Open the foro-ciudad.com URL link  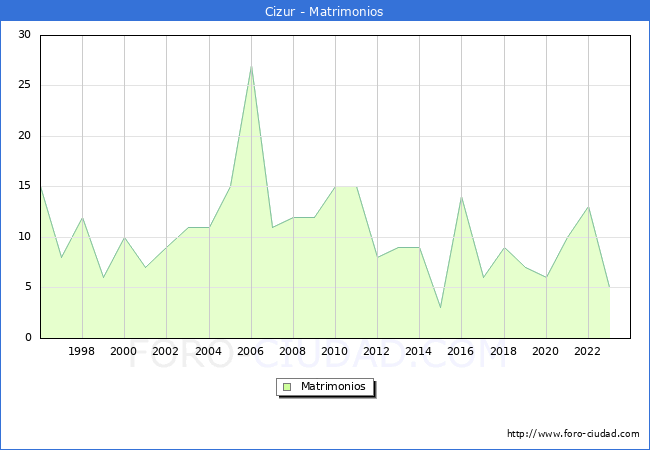click(573, 434)
